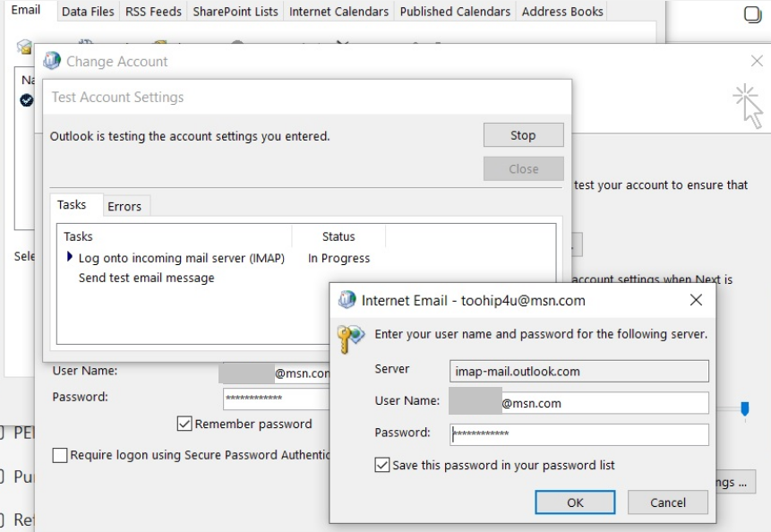The height and width of the screenshot is (532, 771).
Task: Switch to SharePoint Lists tab
Action: (235, 12)
